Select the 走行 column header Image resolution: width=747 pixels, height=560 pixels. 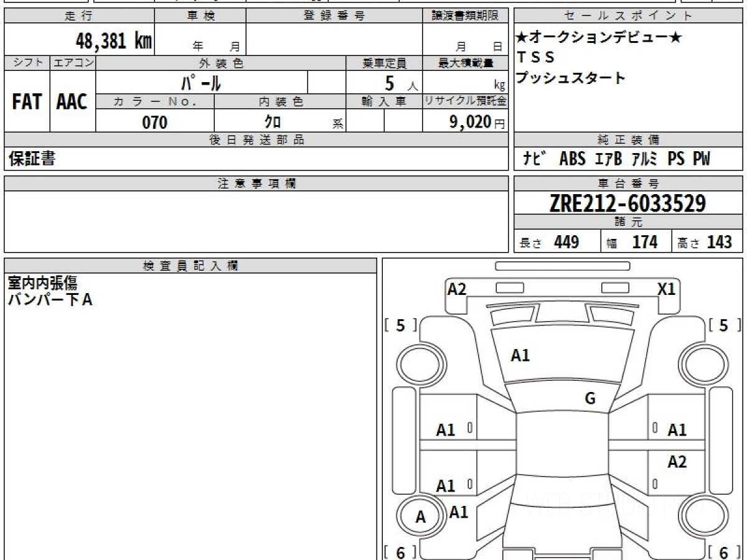[x=78, y=16]
